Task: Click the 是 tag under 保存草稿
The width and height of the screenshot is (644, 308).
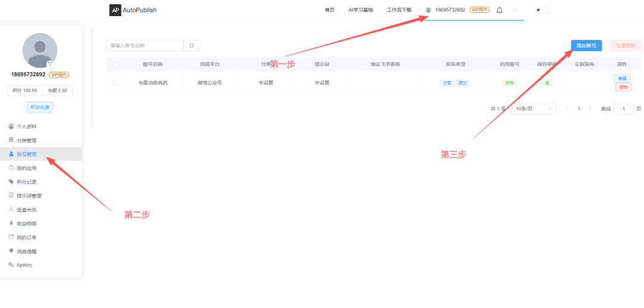Action: tap(547, 83)
